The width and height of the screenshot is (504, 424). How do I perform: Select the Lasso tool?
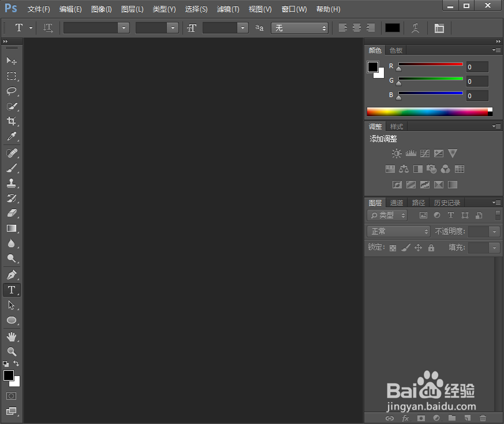point(12,91)
